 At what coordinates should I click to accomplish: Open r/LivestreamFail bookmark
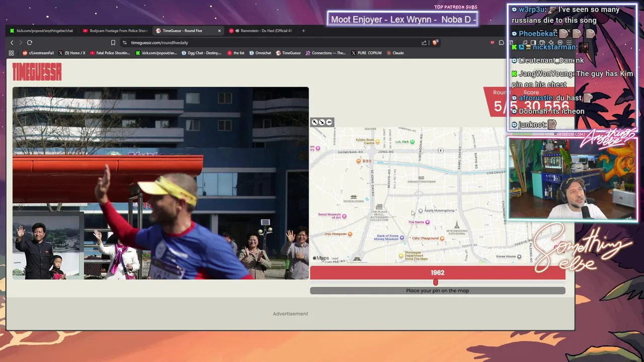point(39,53)
